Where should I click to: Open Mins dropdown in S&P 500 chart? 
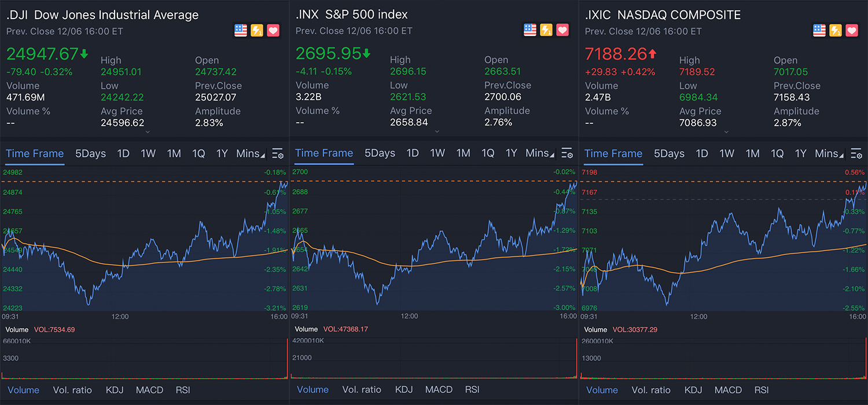(x=540, y=153)
